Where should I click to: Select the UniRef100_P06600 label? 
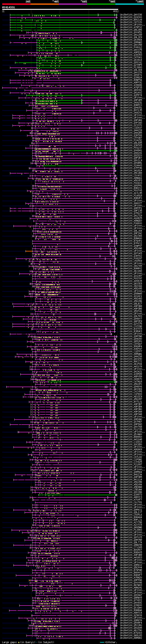(x=131, y=223)
